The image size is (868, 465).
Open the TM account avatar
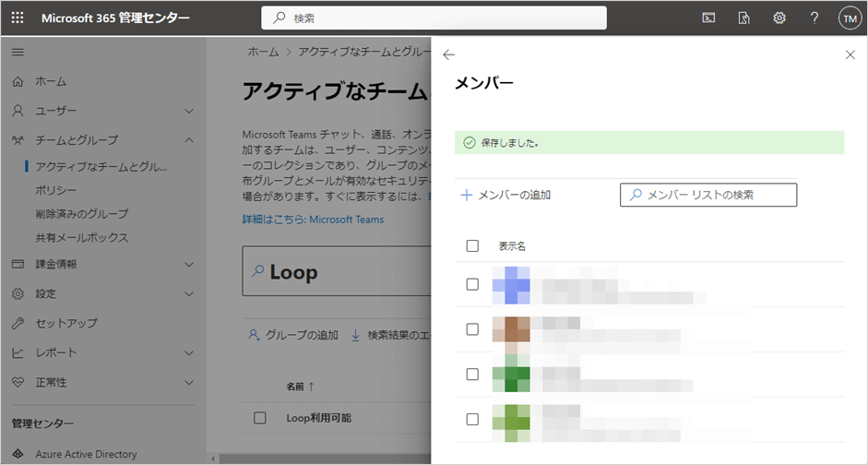pos(850,18)
